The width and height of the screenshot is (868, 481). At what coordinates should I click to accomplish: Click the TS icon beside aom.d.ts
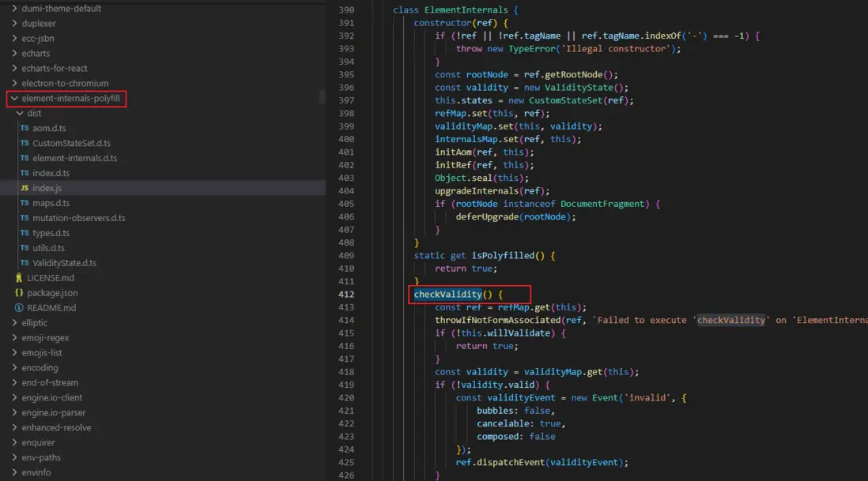pyautogui.click(x=25, y=128)
